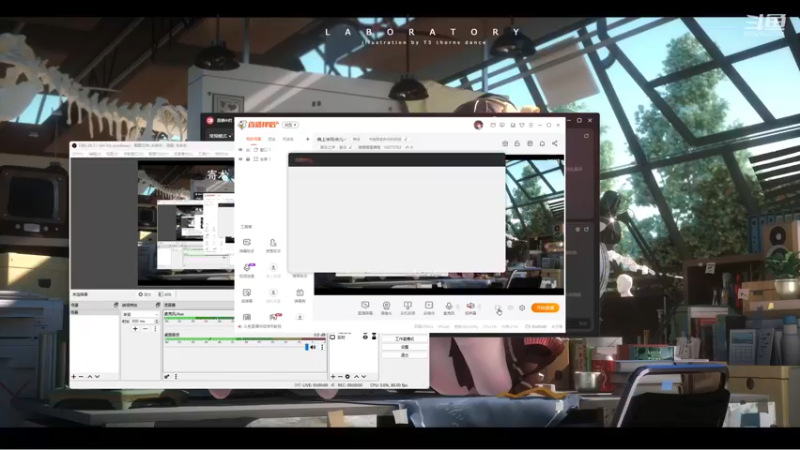Move scene up in OBS scenes panel
The height and width of the screenshot is (450, 800).
pyautogui.click(x=90, y=377)
